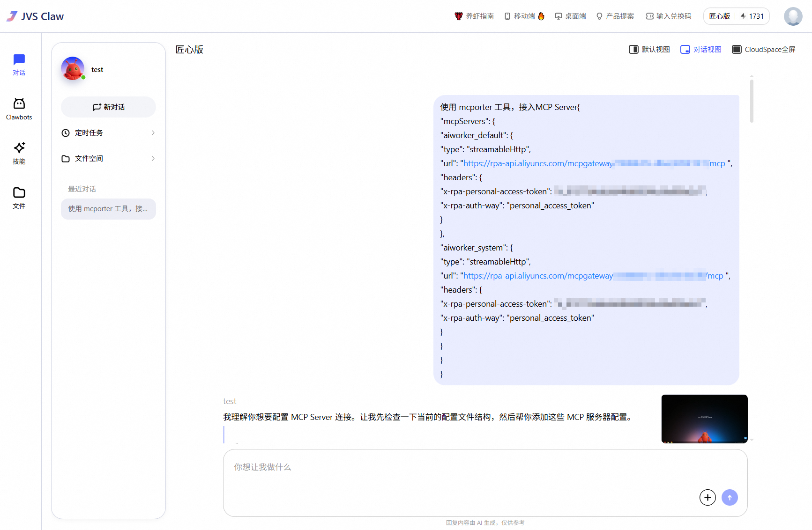Click the 最近对话 section label
Image resolution: width=812 pixels, height=530 pixels.
(x=82, y=189)
